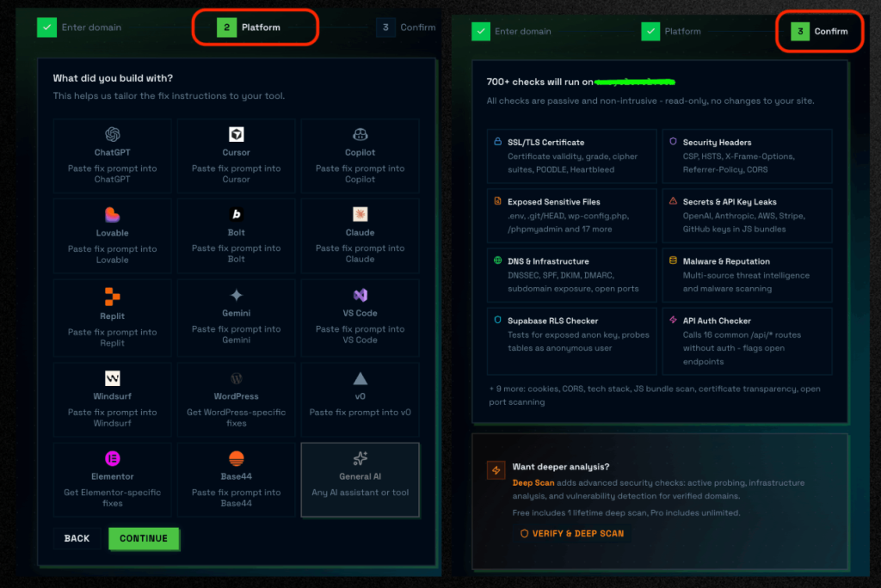The width and height of the screenshot is (881, 588).
Task: Jump to Confirm step in left panel
Action: [406, 27]
